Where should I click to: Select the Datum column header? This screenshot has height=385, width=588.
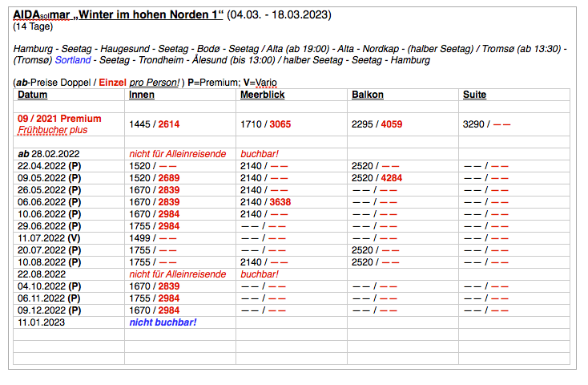[x=32, y=95]
